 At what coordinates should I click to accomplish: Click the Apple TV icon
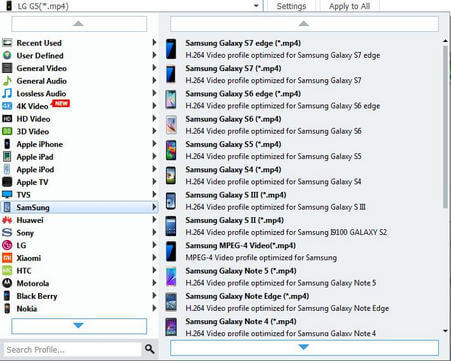pos(7,182)
